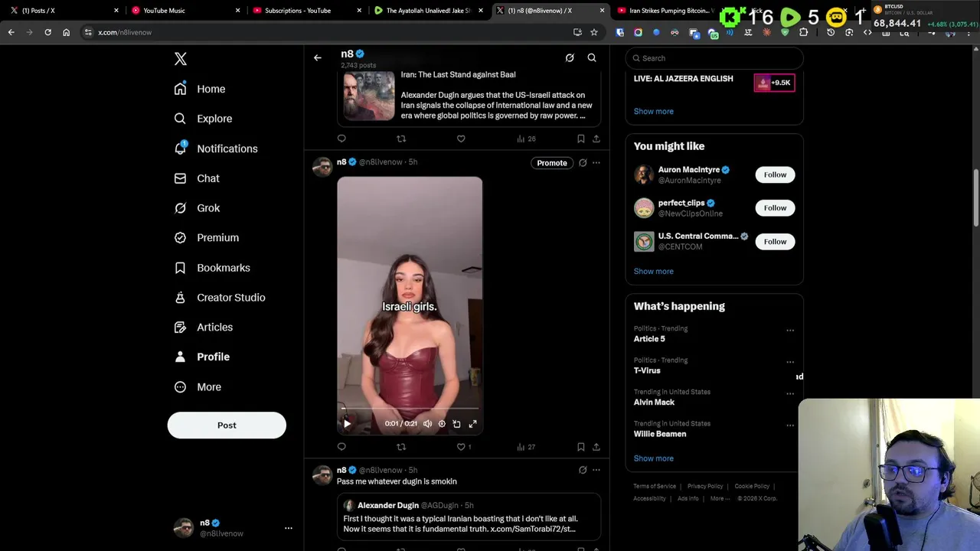
Task: Open the Explore page
Action: tap(203, 119)
